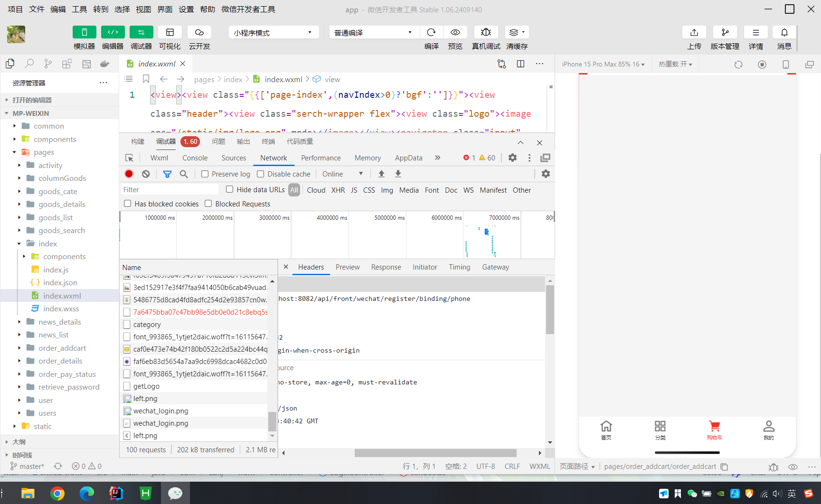
Task: Open the Timing tab of request details
Action: click(x=459, y=267)
